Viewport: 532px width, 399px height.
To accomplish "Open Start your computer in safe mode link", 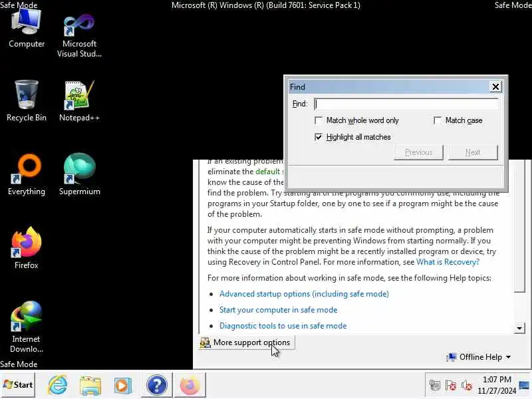I will (278, 310).
